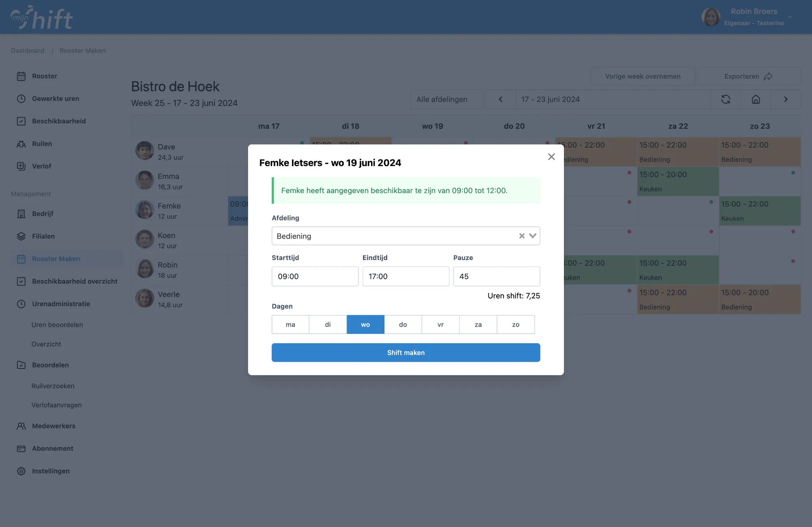Screen dimensions: 812x527
Task: Toggle the di day button
Action: pos(328,325)
